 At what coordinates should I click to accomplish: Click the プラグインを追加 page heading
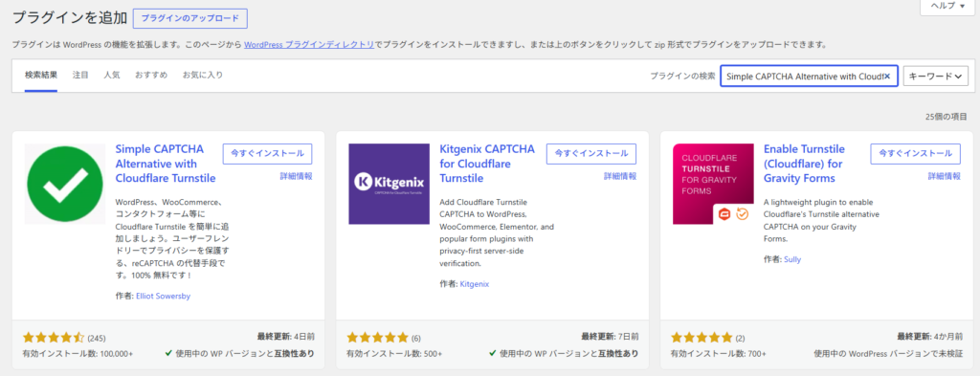click(x=70, y=18)
